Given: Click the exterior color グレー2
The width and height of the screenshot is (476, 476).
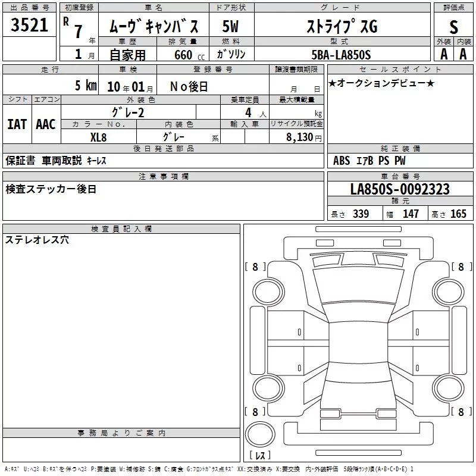Looking at the screenshot, I should pos(128,112).
